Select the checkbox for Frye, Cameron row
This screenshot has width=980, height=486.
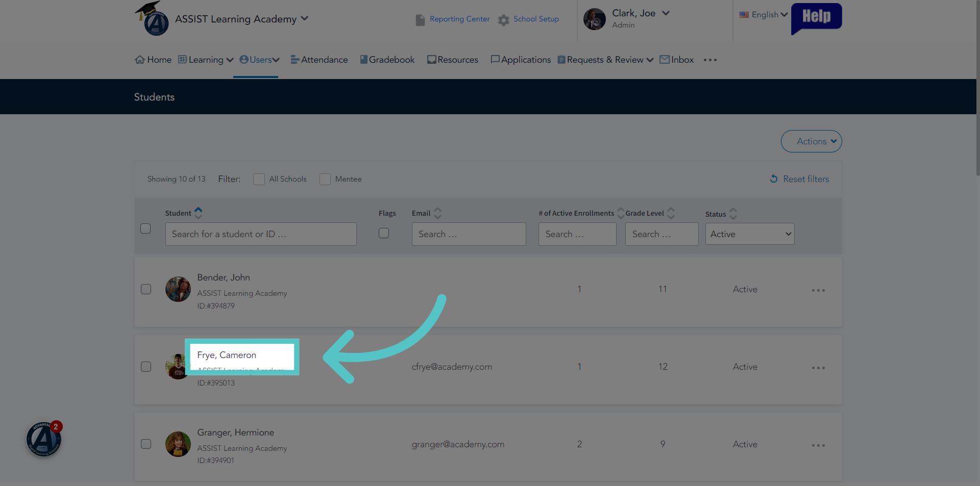[x=146, y=367]
